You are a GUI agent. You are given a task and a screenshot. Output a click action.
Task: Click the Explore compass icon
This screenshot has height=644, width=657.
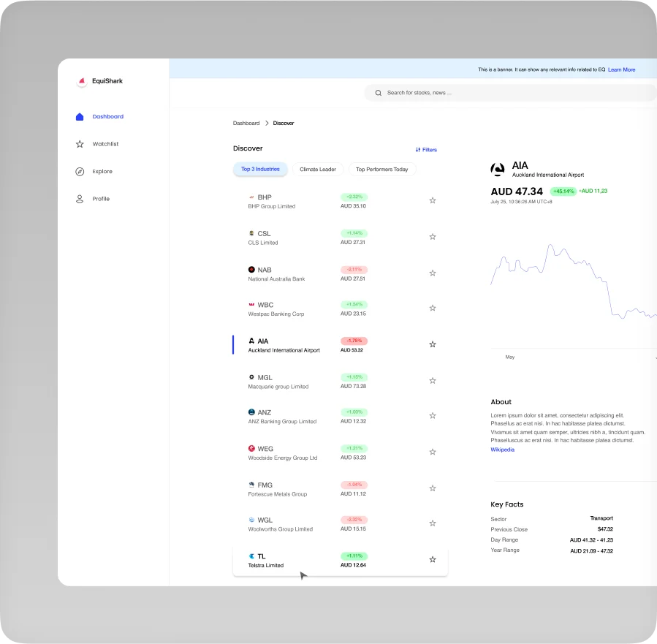click(80, 171)
